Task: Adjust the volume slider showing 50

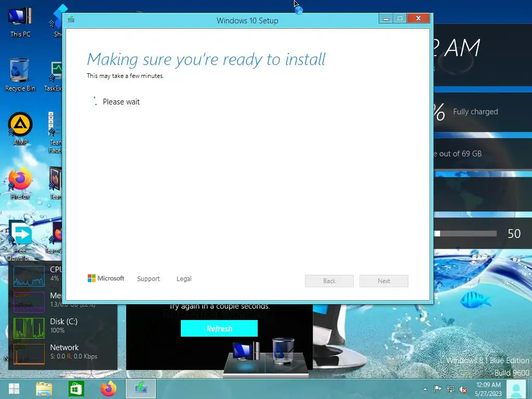Action: (465, 233)
